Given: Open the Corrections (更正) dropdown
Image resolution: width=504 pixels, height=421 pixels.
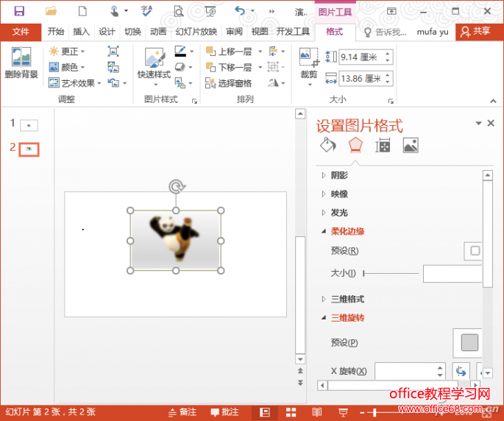Looking at the screenshot, I should click(66, 52).
